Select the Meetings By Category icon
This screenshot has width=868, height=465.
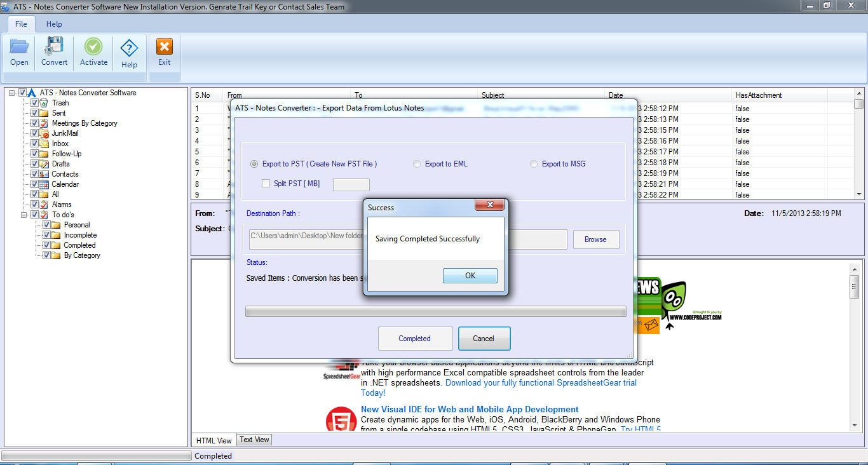[x=44, y=123]
